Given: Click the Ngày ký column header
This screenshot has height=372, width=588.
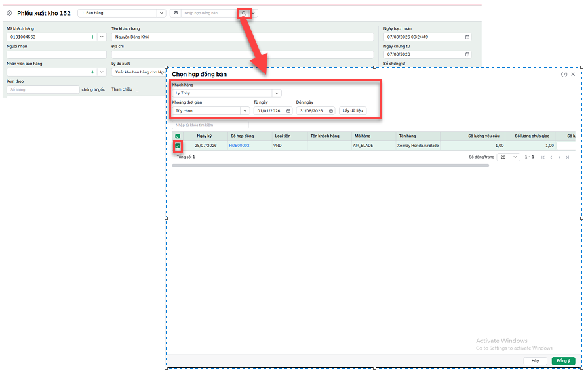Looking at the screenshot, I should [205, 136].
